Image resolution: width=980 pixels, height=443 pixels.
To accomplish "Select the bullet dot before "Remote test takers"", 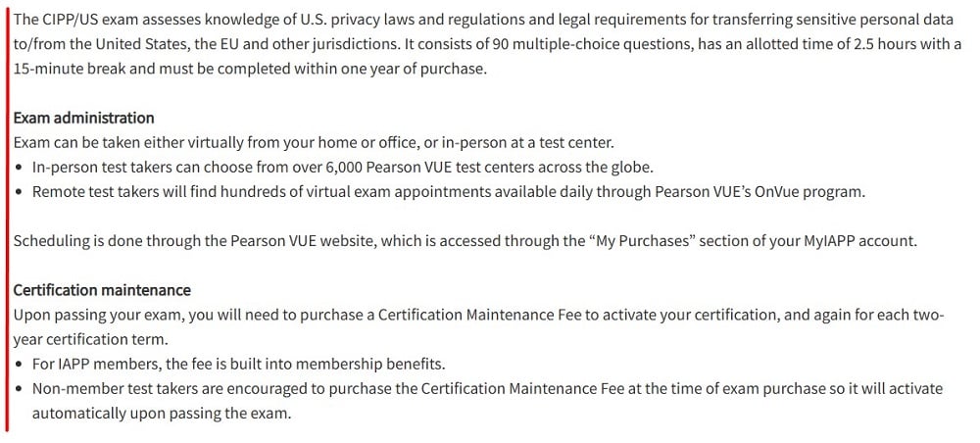I will point(20,192).
